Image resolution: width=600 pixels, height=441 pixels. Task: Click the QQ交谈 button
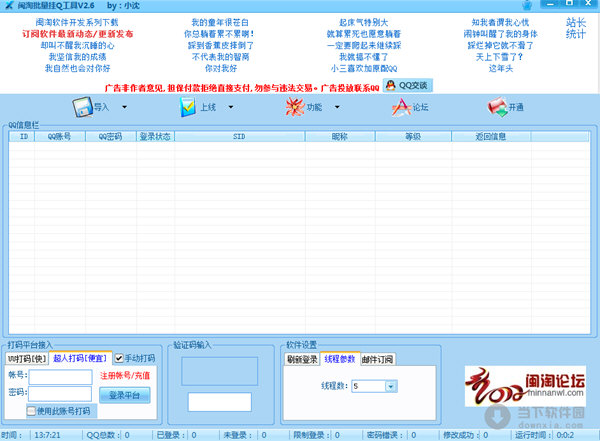[408, 85]
